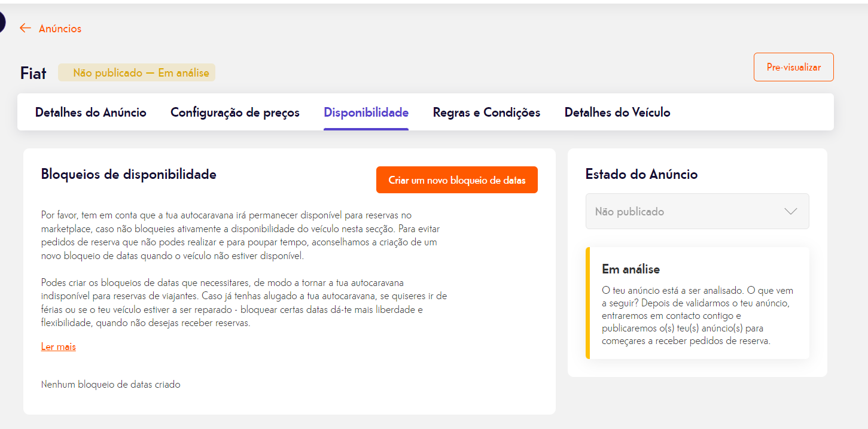The width and height of the screenshot is (868, 429).
Task: Click the Bloqueios de disponibilidade heading
Action: (x=129, y=175)
